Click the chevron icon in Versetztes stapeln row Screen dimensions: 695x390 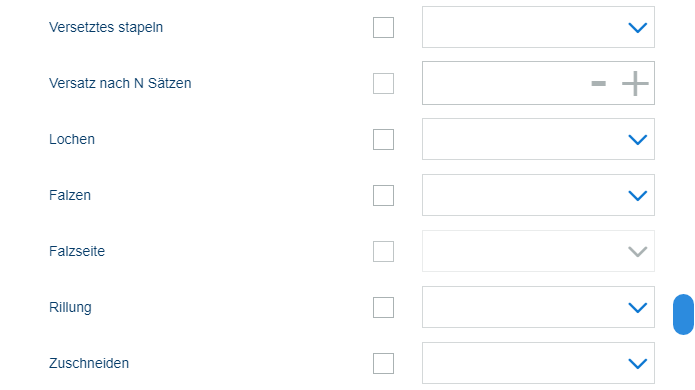click(x=638, y=27)
